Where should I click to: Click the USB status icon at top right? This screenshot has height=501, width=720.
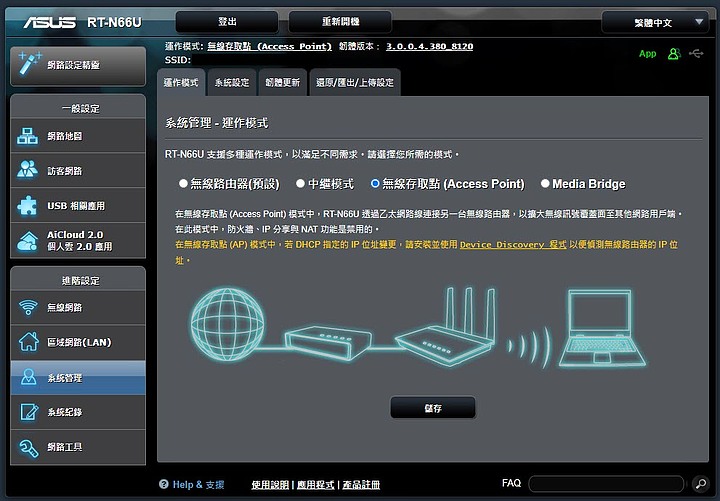696,54
